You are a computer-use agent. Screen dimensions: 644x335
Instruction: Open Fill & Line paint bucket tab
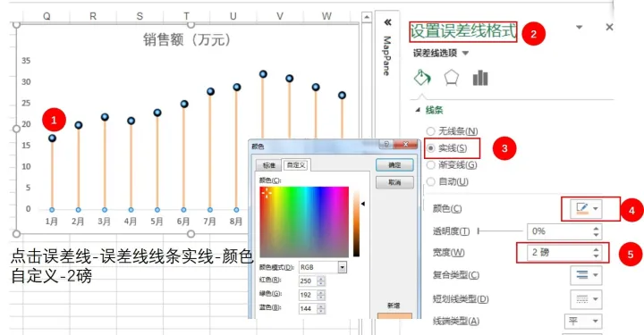tap(422, 77)
